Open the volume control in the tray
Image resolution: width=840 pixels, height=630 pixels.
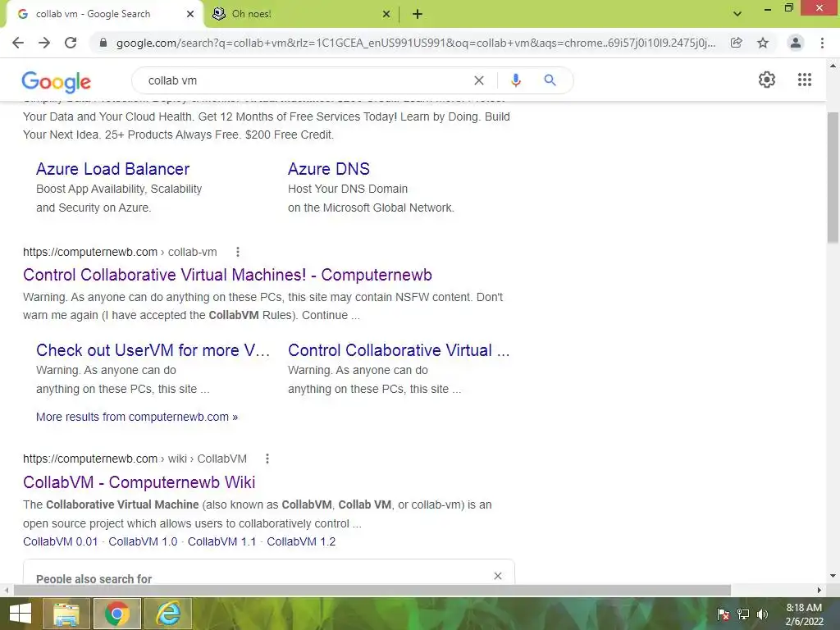click(762, 614)
